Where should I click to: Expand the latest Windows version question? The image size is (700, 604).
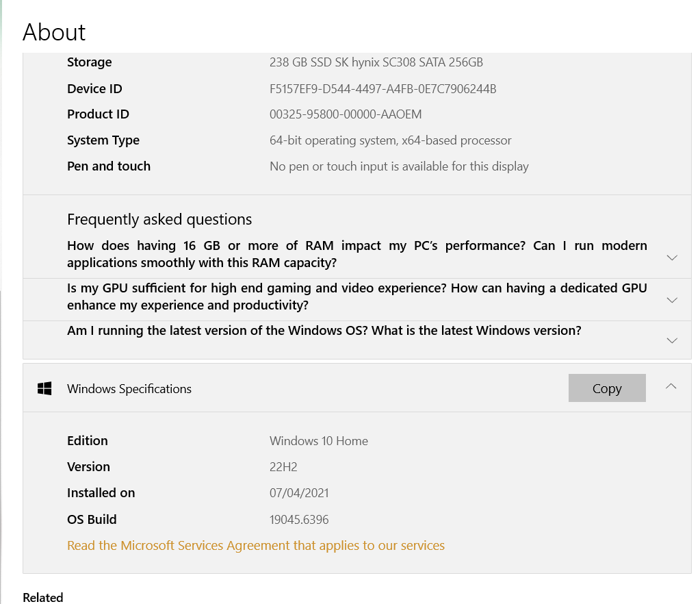pyautogui.click(x=671, y=340)
